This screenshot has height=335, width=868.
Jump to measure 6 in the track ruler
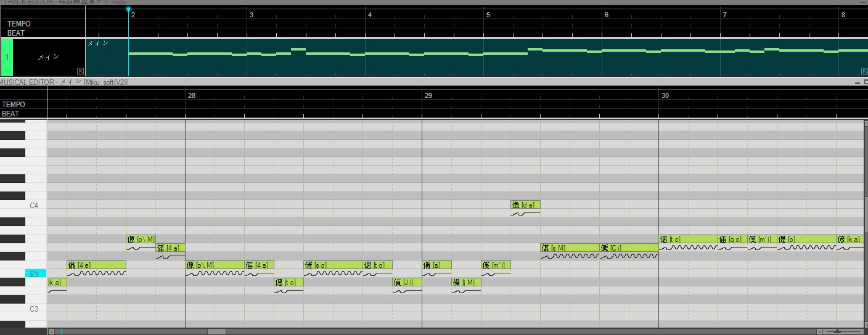tap(606, 15)
